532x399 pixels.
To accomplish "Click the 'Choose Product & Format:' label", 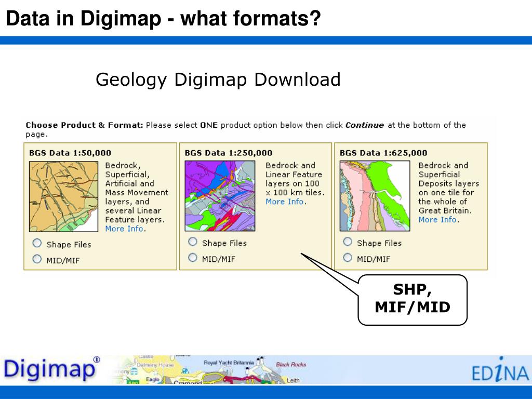I will 85,125.
